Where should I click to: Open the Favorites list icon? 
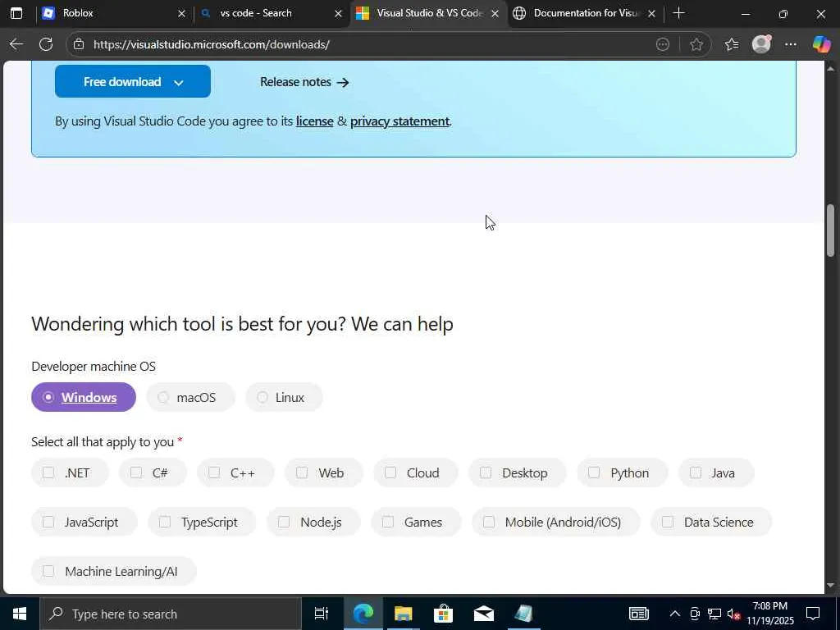click(731, 44)
